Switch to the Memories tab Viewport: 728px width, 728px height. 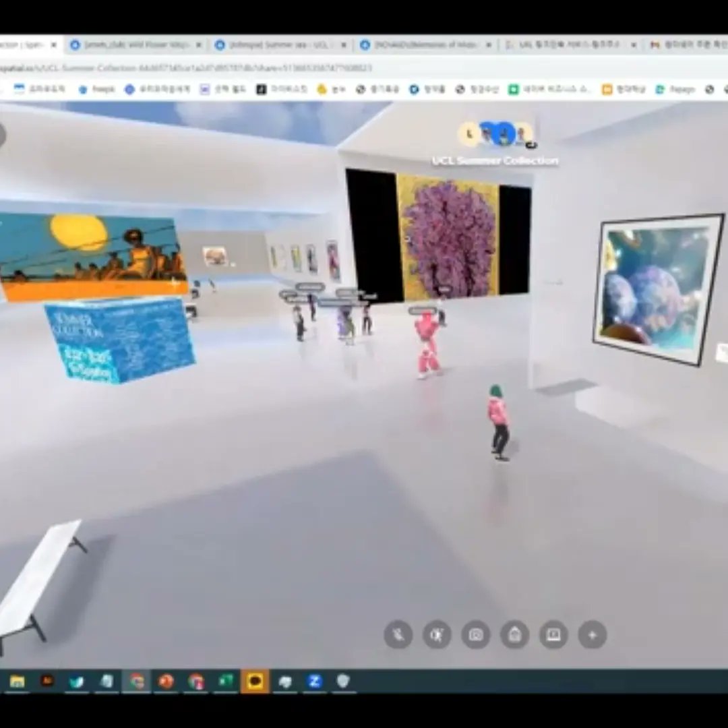(x=426, y=45)
